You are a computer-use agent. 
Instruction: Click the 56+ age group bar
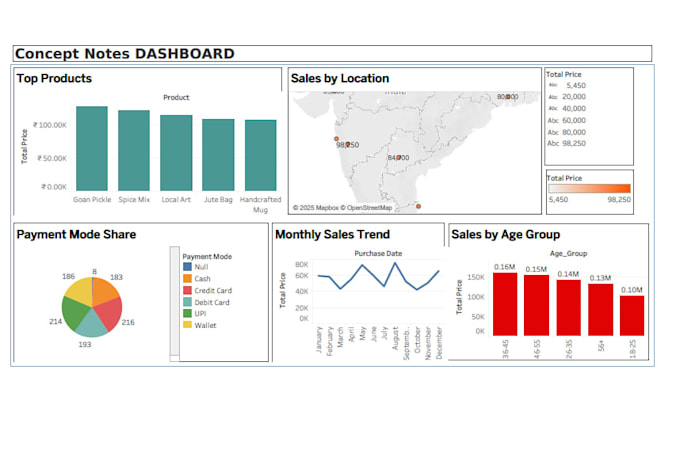pos(601,310)
